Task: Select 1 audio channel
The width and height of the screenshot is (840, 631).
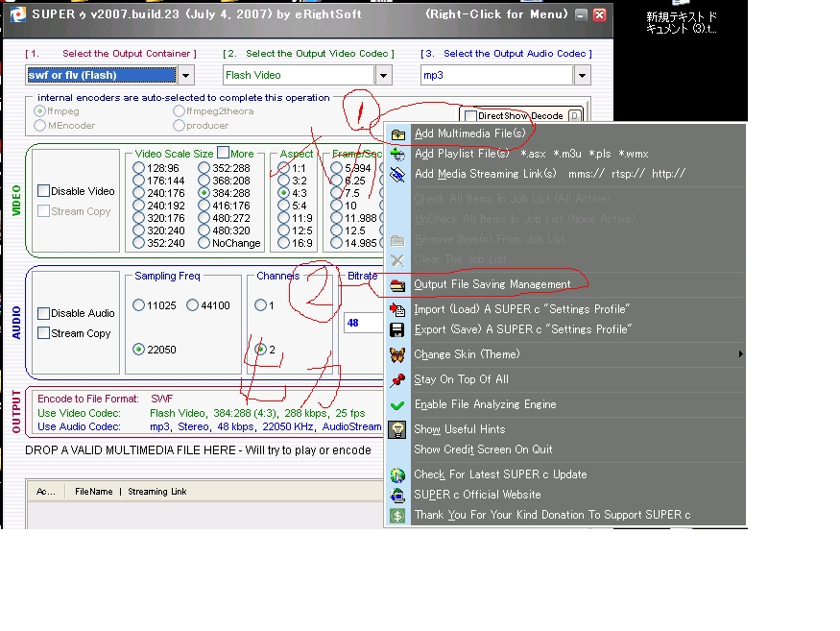Action: pos(260,305)
